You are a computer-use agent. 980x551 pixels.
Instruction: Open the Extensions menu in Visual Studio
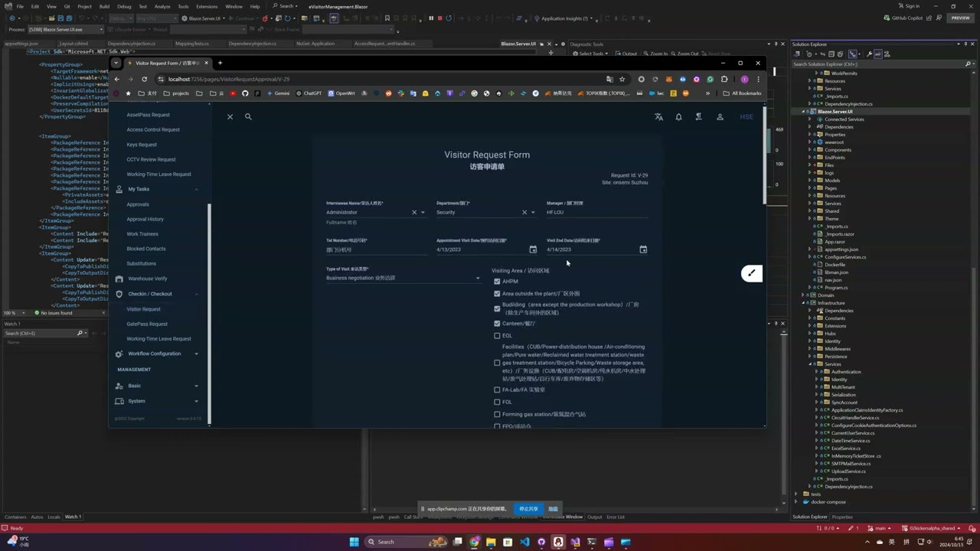coord(207,6)
